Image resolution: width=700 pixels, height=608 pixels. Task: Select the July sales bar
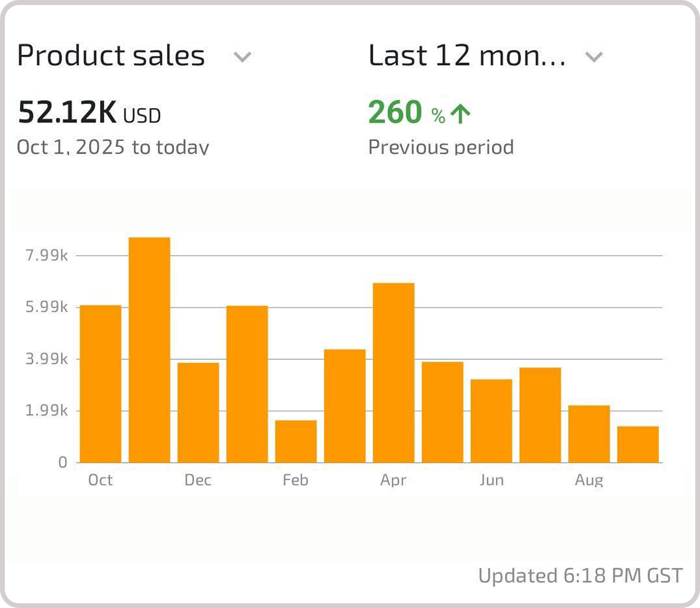tap(540, 415)
